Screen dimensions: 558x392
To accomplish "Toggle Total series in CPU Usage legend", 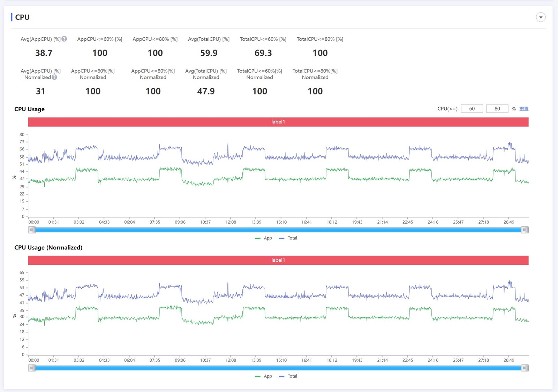I will tap(288, 238).
